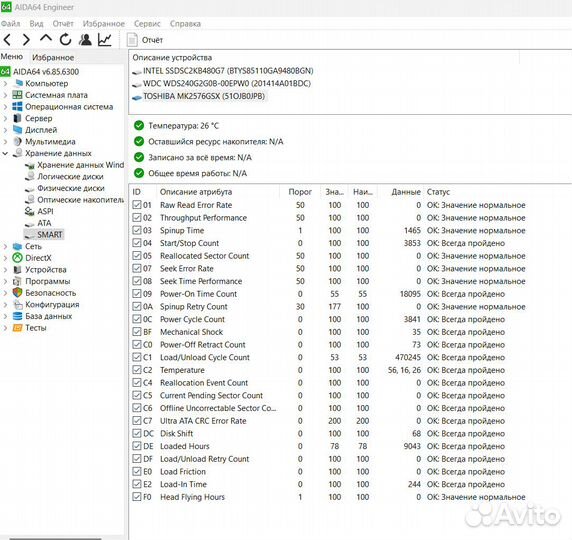The image size is (572, 540).
Task: Open the Справка menu
Action: [185, 24]
